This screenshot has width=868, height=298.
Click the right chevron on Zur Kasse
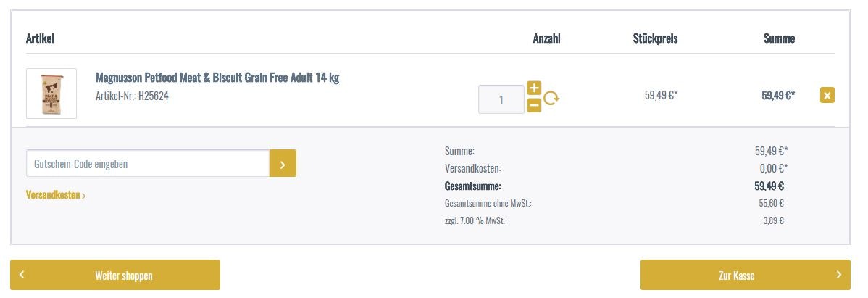(x=838, y=275)
